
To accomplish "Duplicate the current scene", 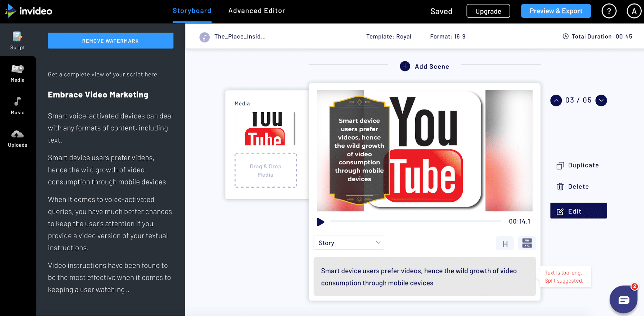I will point(578,165).
